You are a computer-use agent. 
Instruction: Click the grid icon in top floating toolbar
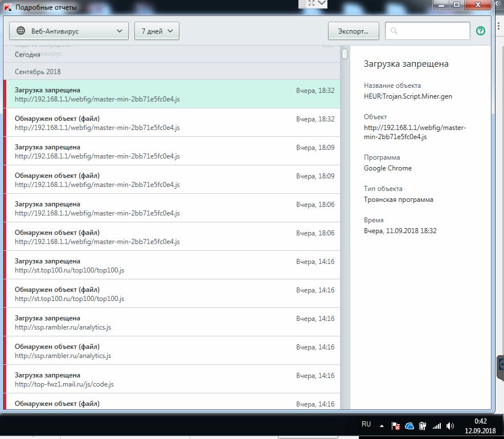pyautogui.click(x=302, y=3)
